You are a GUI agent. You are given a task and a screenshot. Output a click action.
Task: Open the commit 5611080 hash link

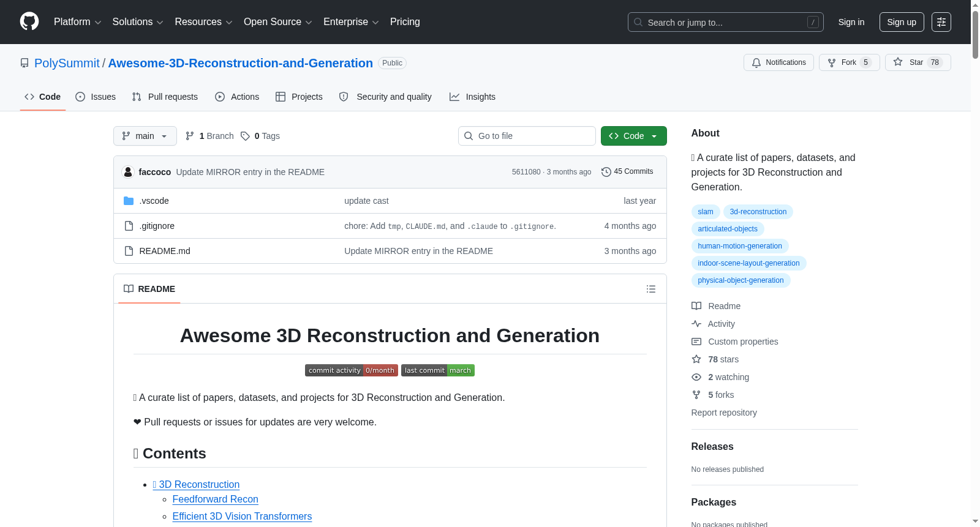click(x=526, y=172)
